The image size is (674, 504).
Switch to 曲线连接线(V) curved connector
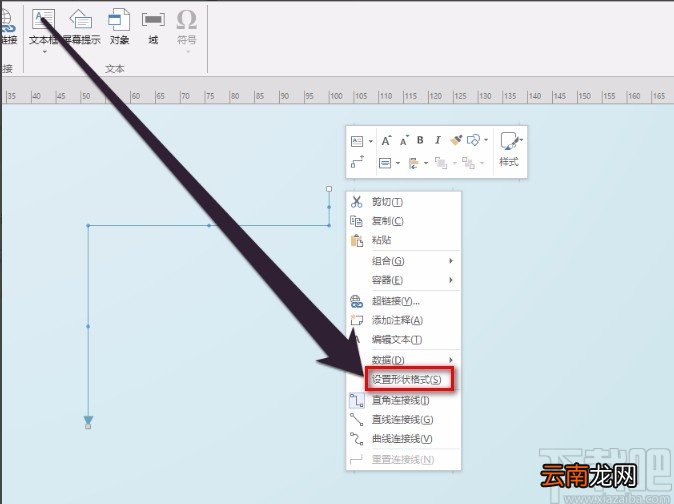[404, 439]
